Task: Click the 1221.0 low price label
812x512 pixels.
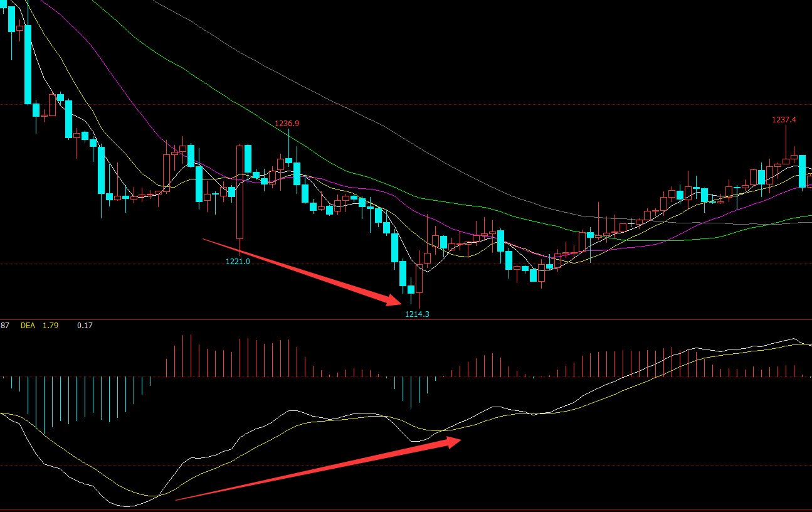Action: [238, 262]
